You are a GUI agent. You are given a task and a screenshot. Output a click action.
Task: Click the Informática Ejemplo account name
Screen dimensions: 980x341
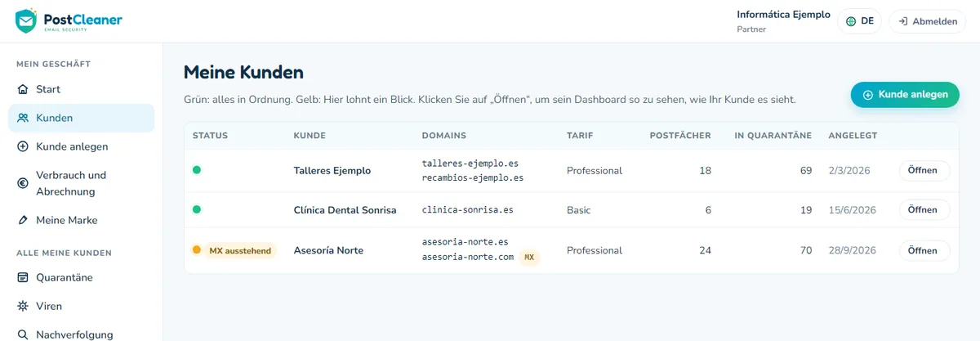783,15
